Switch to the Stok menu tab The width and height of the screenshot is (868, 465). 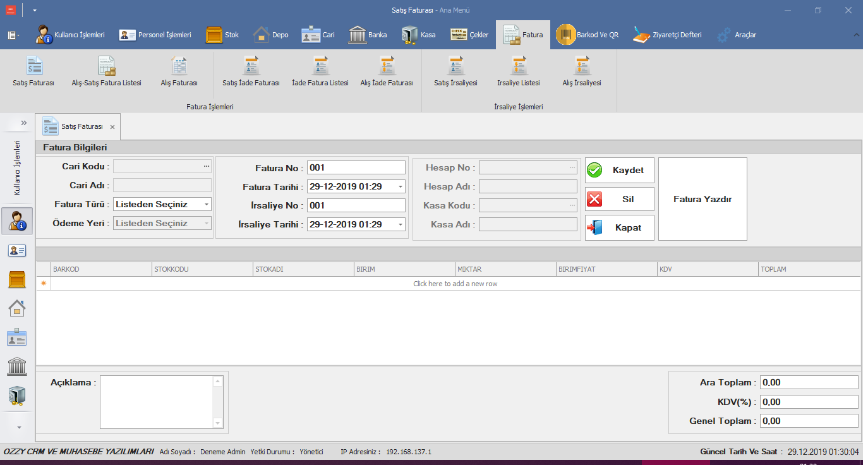pyautogui.click(x=223, y=35)
